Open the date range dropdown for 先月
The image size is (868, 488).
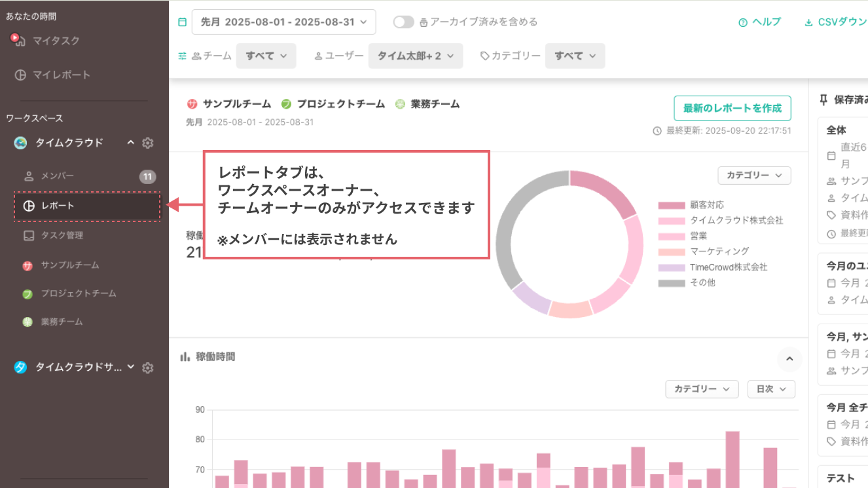[x=283, y=22]
